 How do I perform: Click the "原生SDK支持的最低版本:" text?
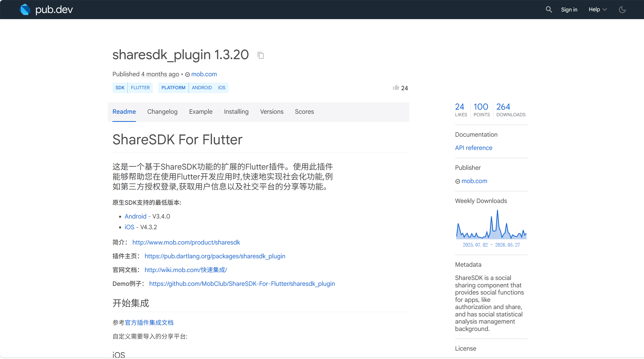[147, 203]
